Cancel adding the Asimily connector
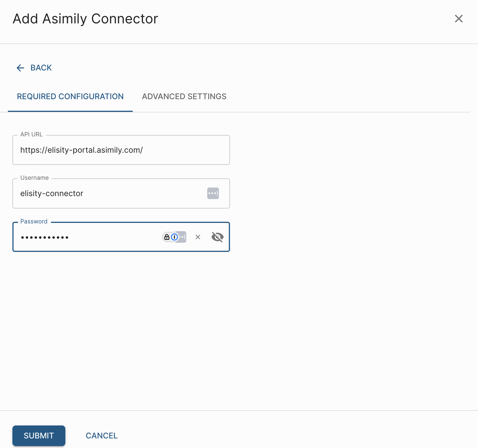 pyautogui.click(x=102, y=436)
